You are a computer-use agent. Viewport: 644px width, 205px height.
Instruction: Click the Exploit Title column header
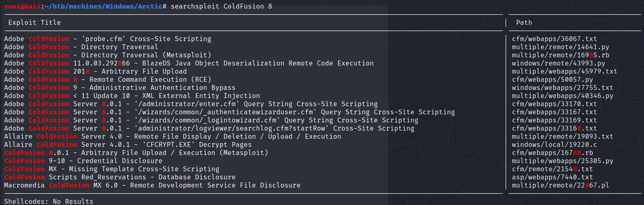coord(35,23)
